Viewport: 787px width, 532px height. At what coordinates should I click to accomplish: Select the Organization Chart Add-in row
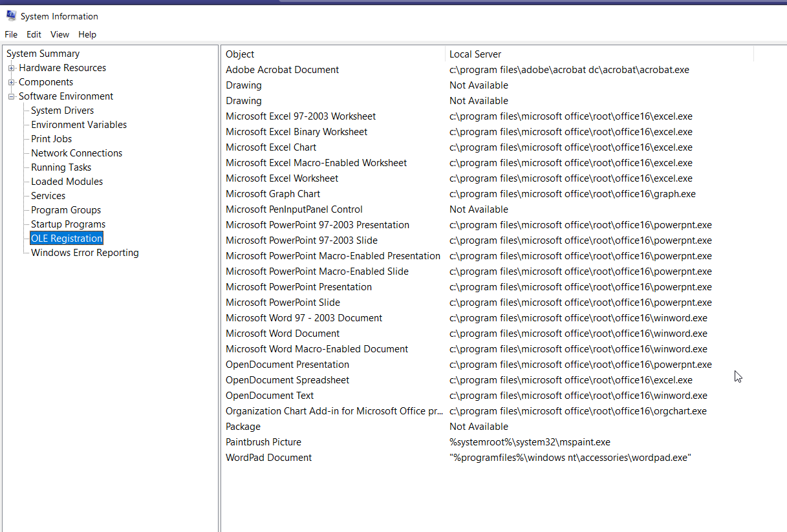point(334,411)
